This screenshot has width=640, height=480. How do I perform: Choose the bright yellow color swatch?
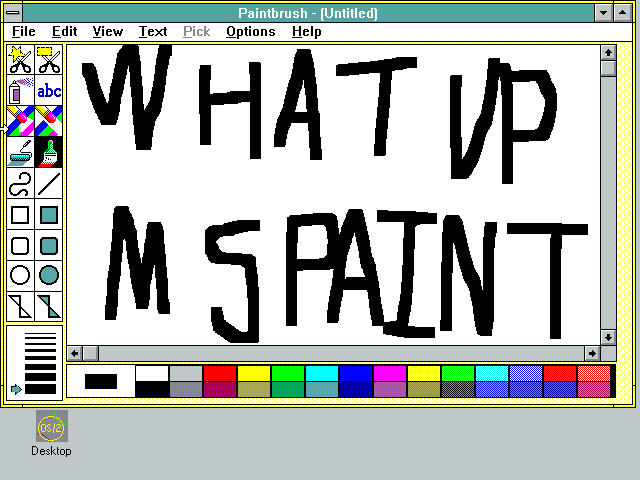[x=254, y=373]
